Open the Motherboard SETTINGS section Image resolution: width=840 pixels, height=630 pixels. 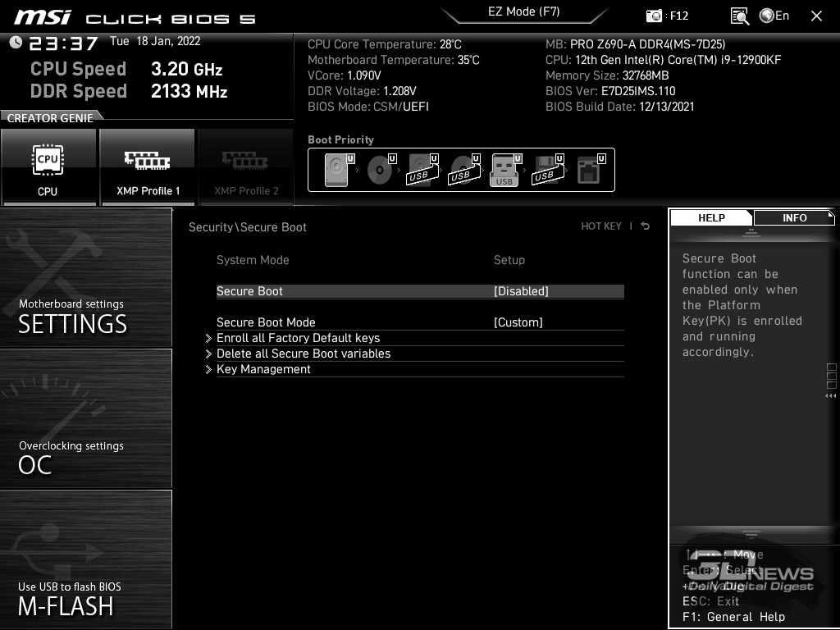85,277
